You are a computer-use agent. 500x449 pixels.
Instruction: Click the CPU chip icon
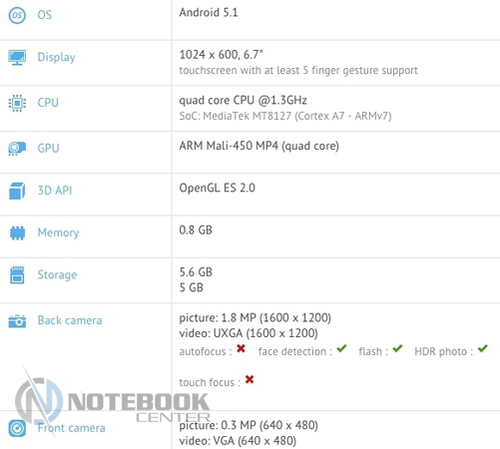[x=17, y=103]
